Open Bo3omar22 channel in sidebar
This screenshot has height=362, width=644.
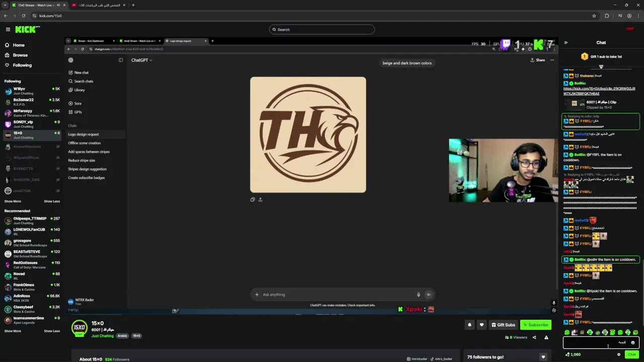pyautogui.click(x=32, y=102)
